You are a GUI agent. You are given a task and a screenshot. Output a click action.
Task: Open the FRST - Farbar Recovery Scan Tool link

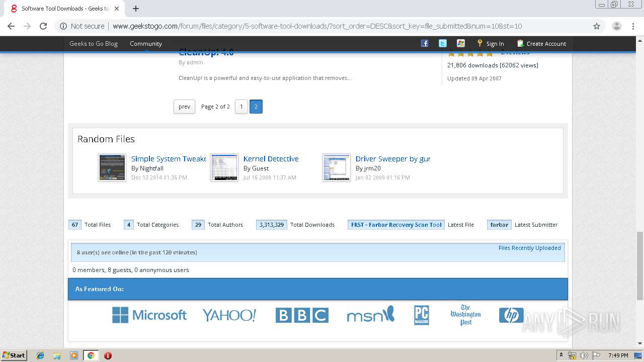pyautogui.click(x=396, y=225)
